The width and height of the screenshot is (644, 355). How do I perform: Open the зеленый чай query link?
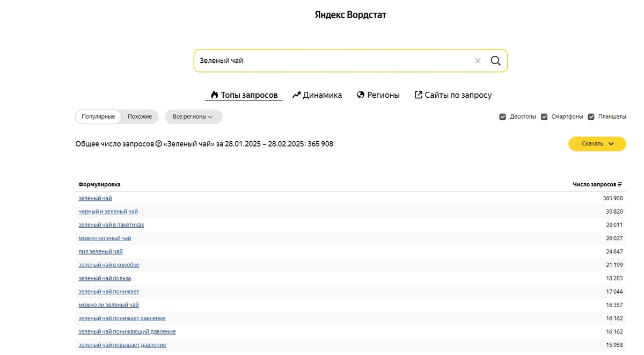coord(95,198)
